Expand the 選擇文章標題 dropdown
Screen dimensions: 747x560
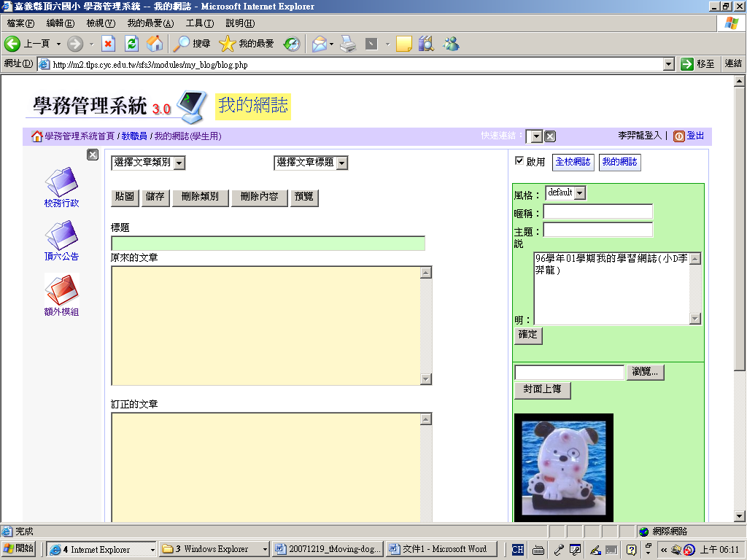[311, 163]
